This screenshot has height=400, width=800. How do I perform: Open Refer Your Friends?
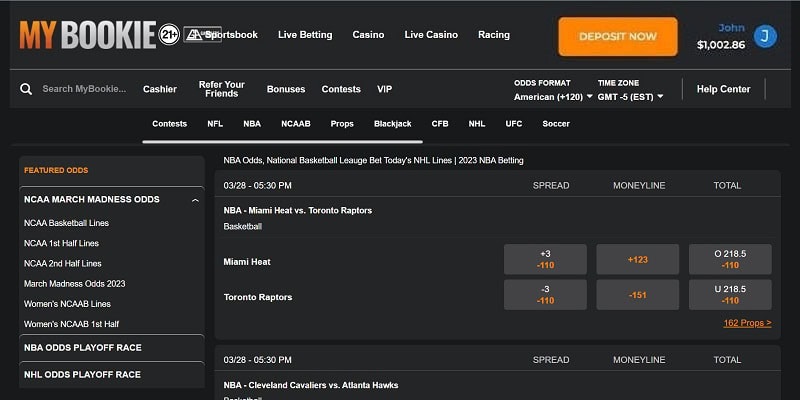pos(222,89)
